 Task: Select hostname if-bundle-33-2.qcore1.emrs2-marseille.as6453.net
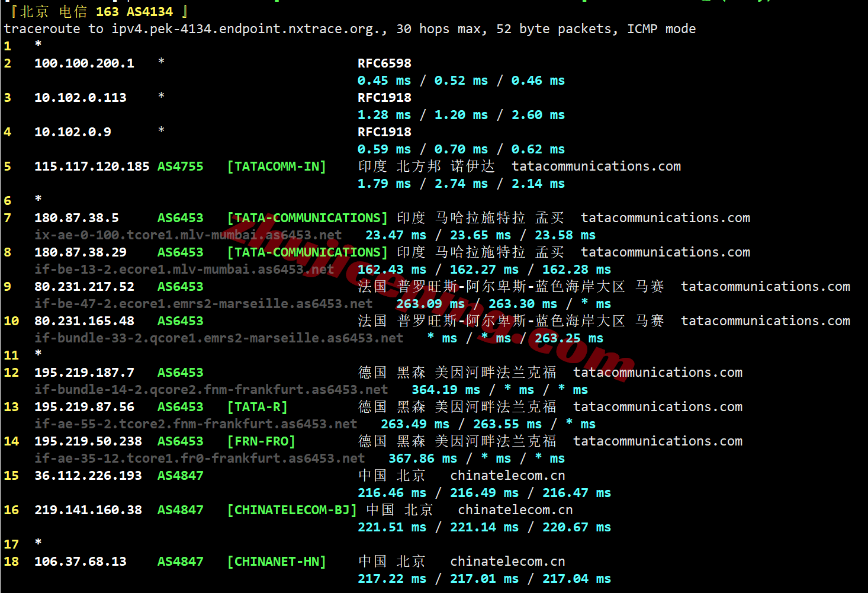click(219, 338)
